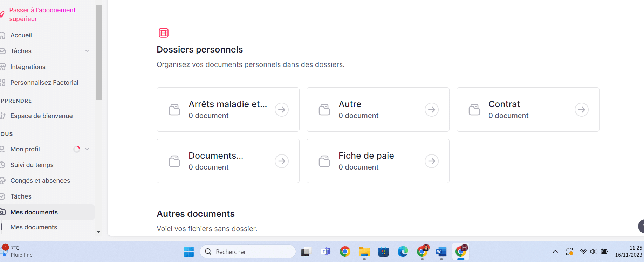Open the Fiche de paie folder arrow
Viewport: 644px width, 262px height.
[432, 161]
